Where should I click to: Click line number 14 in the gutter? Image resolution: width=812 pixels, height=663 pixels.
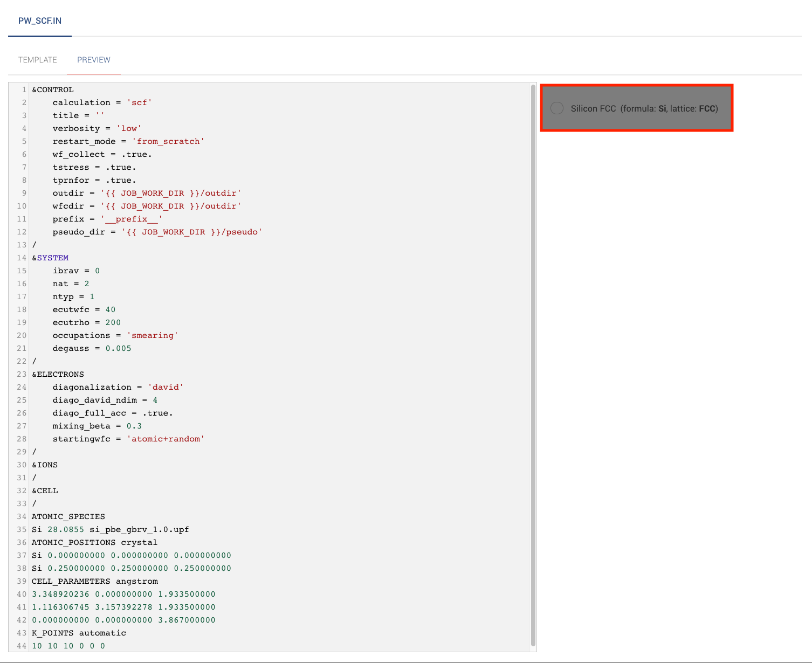(x=21, y=258)
